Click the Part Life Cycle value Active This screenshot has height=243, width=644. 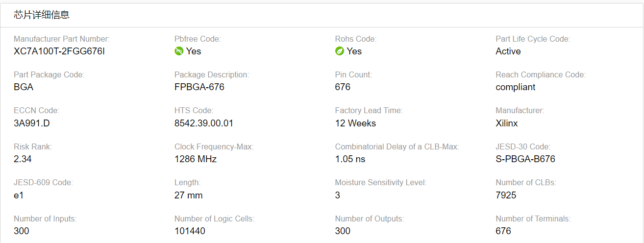(x=508, y=51)
